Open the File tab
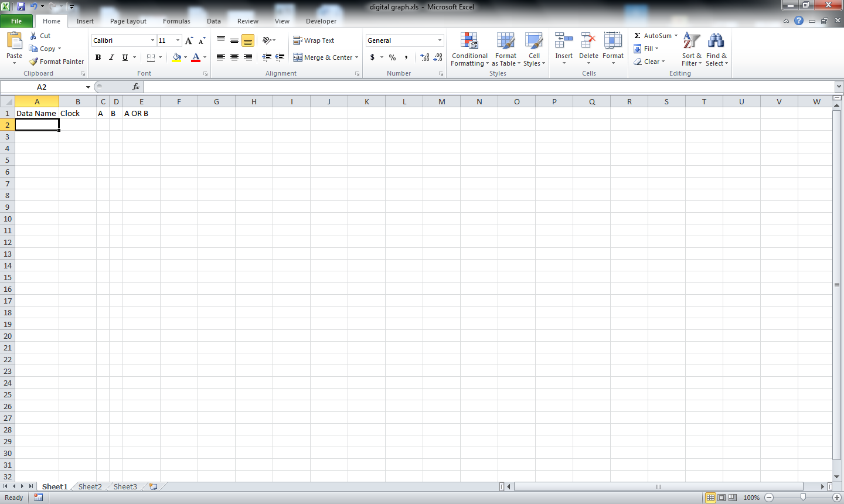The width and height of the screenshot is (844, 504). point(16,21)
